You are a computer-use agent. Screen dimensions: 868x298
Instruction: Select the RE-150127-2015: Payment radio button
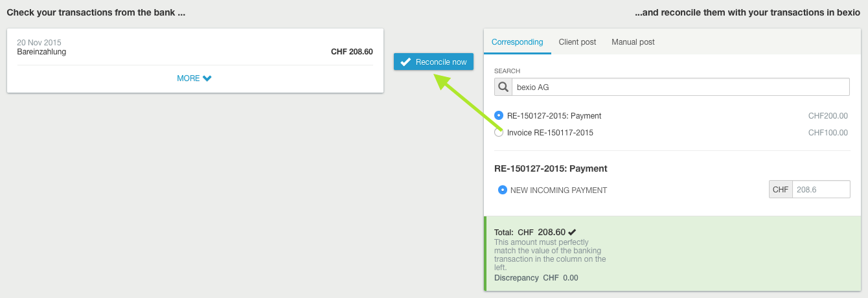click(499, 115)
